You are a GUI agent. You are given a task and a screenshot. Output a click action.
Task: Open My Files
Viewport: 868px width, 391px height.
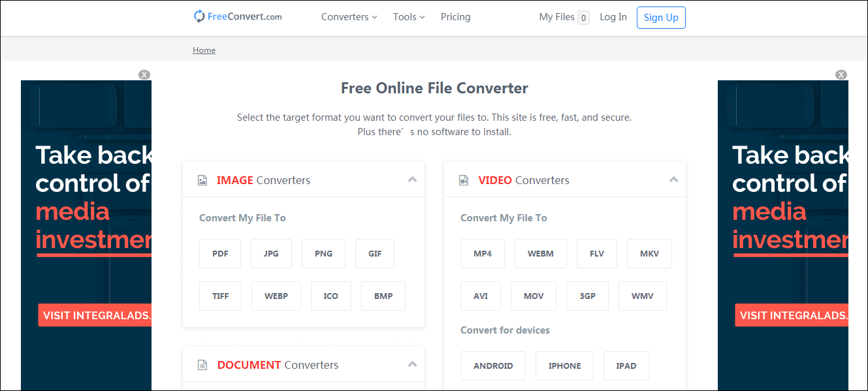(x=556, y=17)
